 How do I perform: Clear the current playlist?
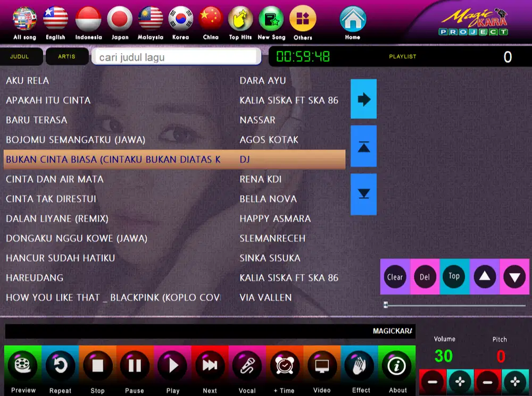[395, 277]
